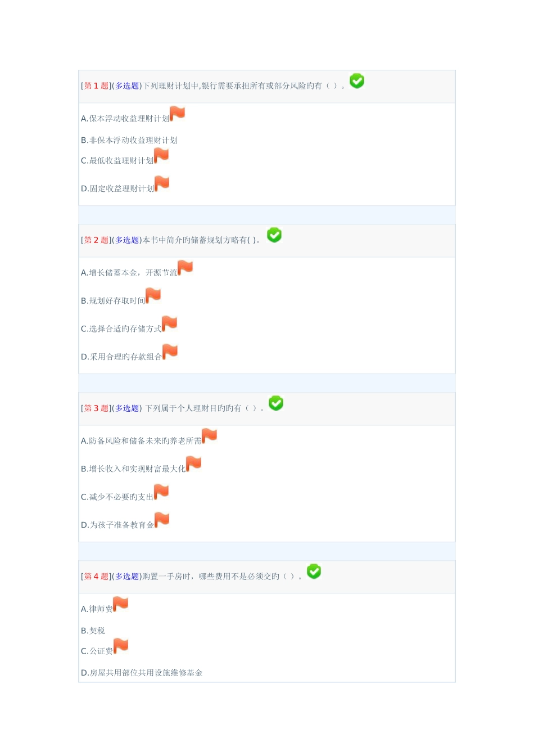
Task: Click the green checkmark beside question 4
Action: coord(314,571)
